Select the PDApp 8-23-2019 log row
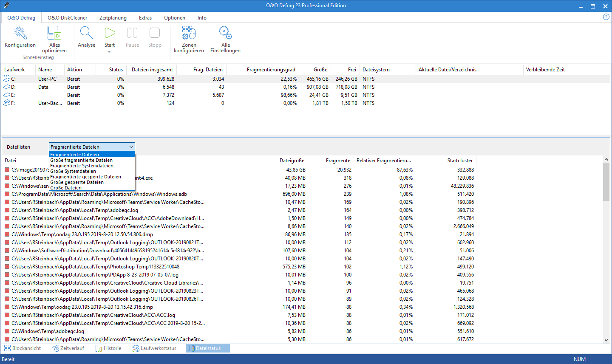Viewport: 612px width, 364px height. point(239,275)
